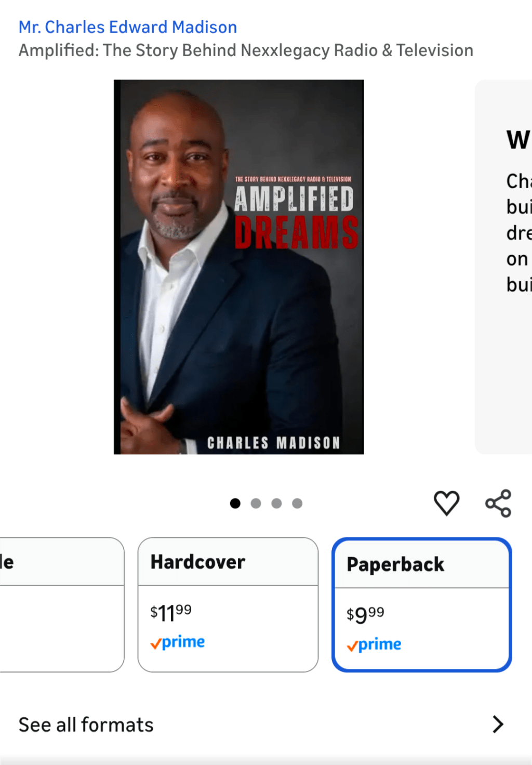Go to first image carousel dot

(235, 503)
